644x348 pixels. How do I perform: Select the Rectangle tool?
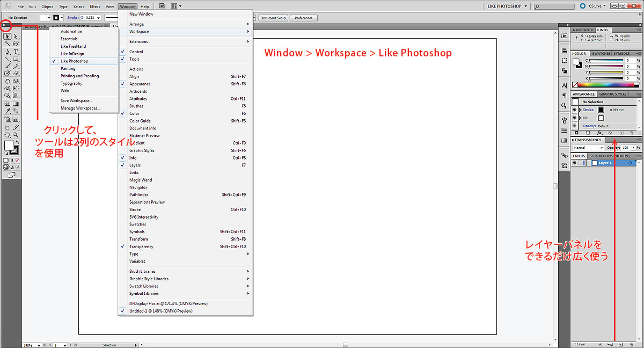16,59
